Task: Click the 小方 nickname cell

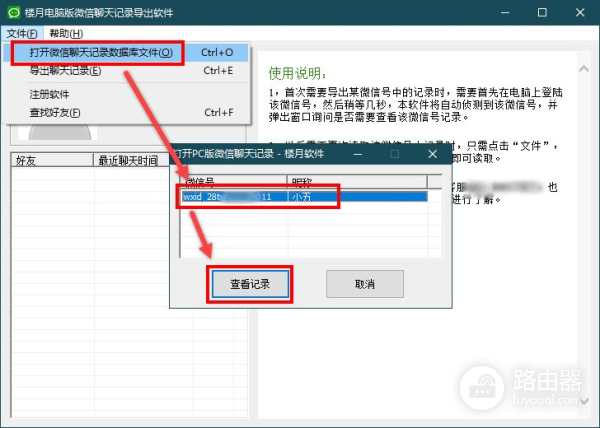Action: 357,197
